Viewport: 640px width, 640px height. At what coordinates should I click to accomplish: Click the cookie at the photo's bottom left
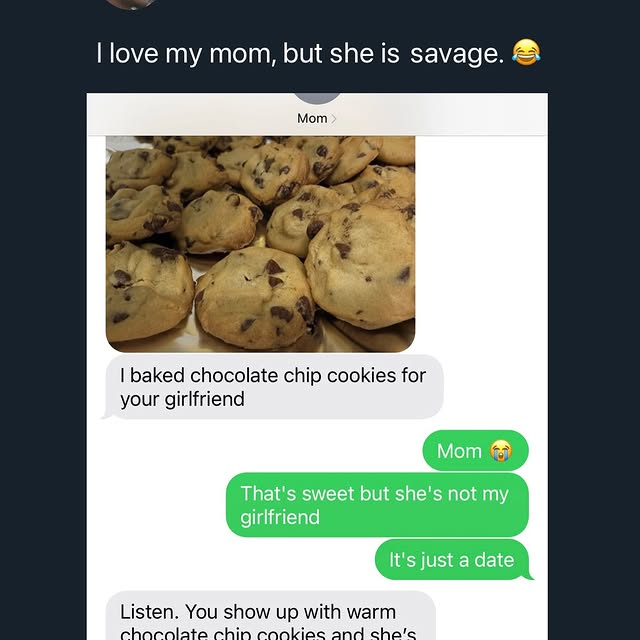(148, 290)
